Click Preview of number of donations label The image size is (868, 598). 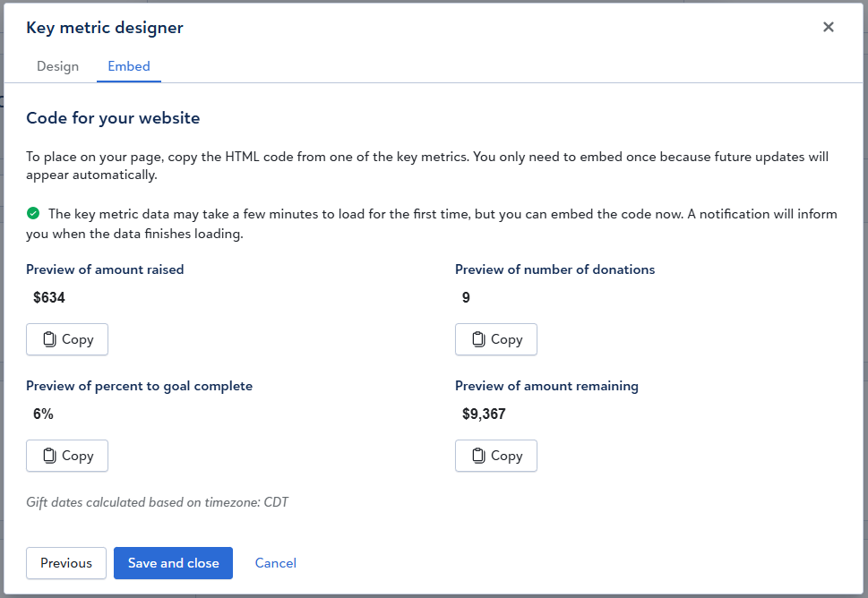(554, 269)
